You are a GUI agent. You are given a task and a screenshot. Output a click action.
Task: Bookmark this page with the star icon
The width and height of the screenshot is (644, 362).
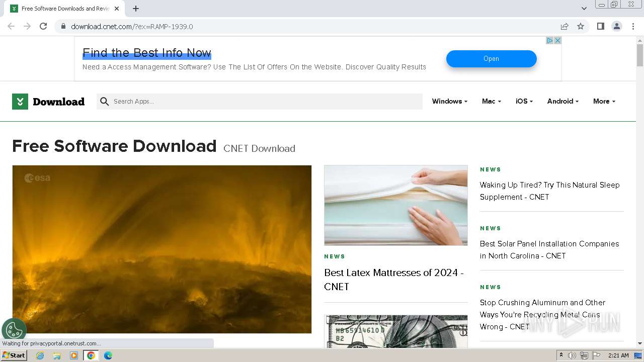[x=581, y=26]
